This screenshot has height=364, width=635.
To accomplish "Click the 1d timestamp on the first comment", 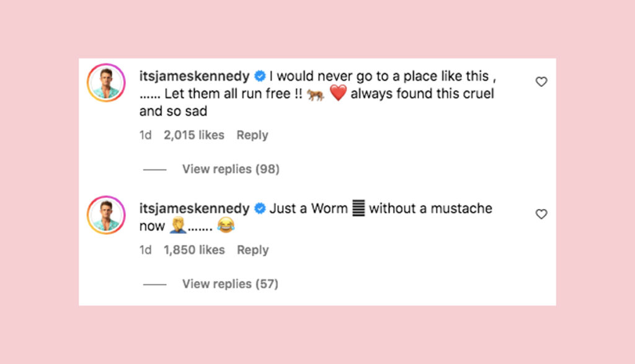I will 145,135.
